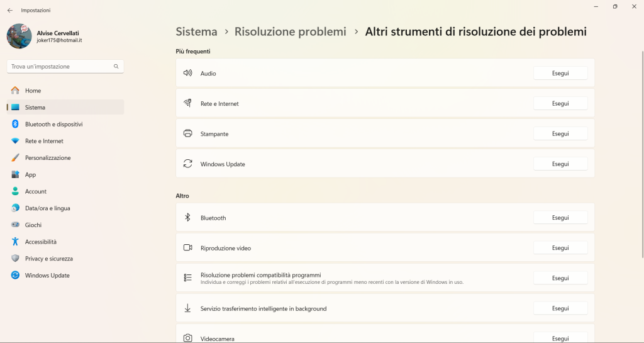Click the compatibilità programmi list icon
The image size is (644, 343).
coord(187,278)
